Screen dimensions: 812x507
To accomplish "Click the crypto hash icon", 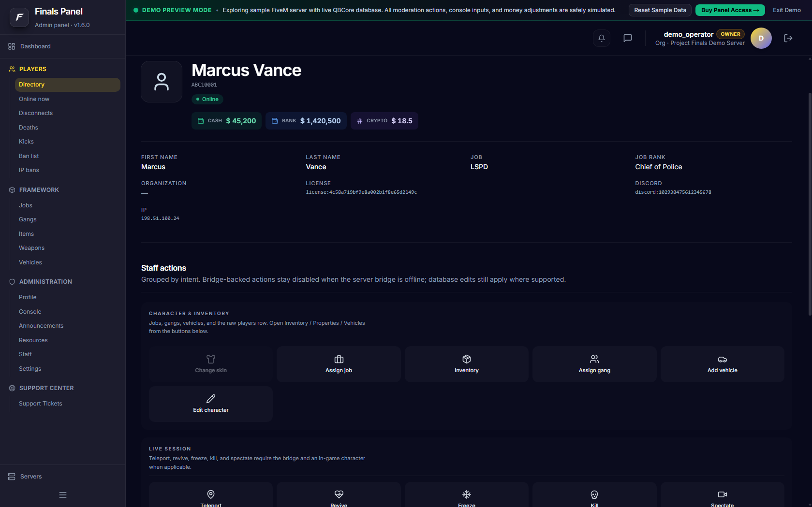I will pos(360,121).
